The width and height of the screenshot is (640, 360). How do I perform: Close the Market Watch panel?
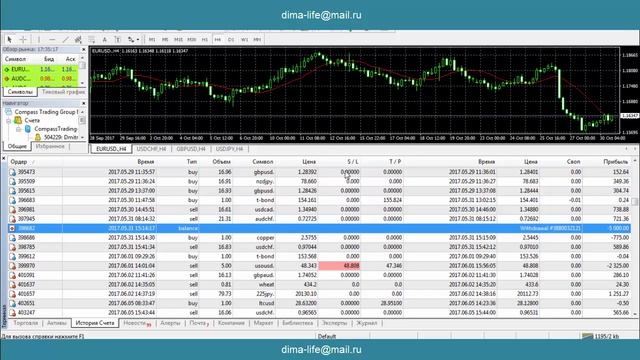pyautogui.click(x=84, y=49)
